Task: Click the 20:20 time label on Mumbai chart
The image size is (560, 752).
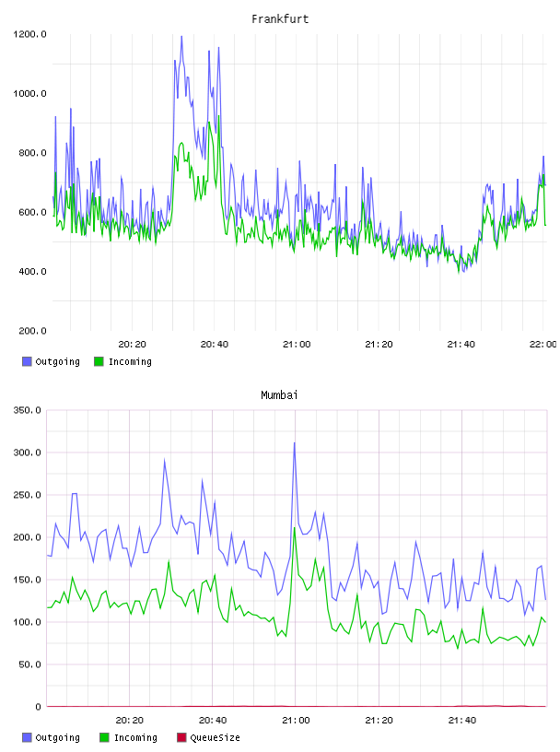Action: 130,721
